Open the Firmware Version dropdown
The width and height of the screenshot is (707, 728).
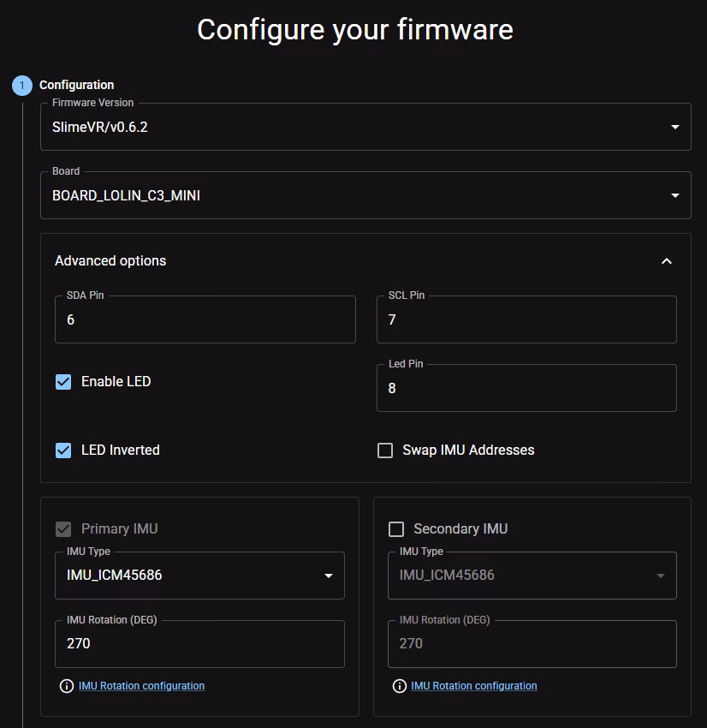tap(365, 127)
